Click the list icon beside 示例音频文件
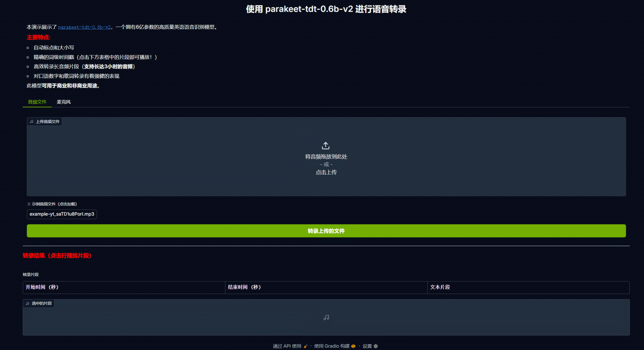This screenshot has width=644, height=350. [28, 204]
